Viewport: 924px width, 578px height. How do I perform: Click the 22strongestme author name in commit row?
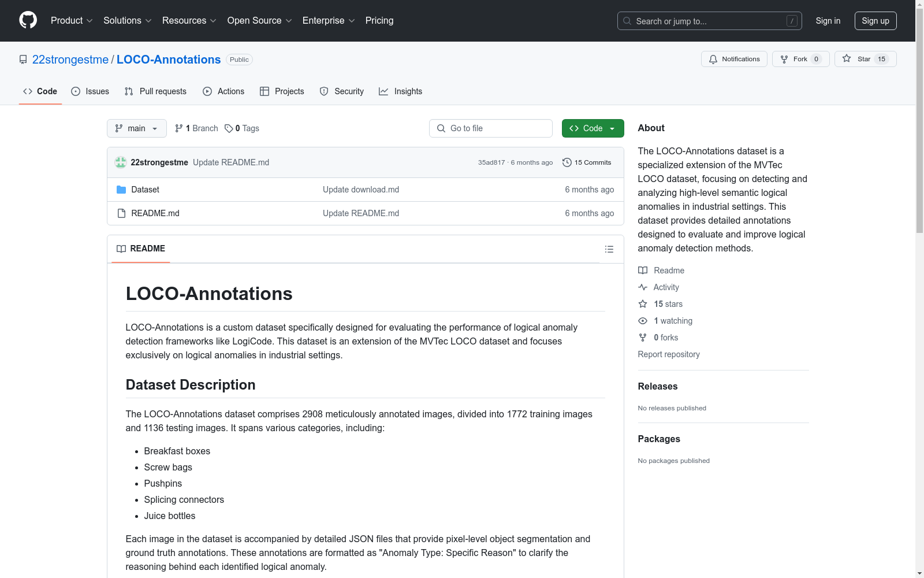[x=159, y=162]
